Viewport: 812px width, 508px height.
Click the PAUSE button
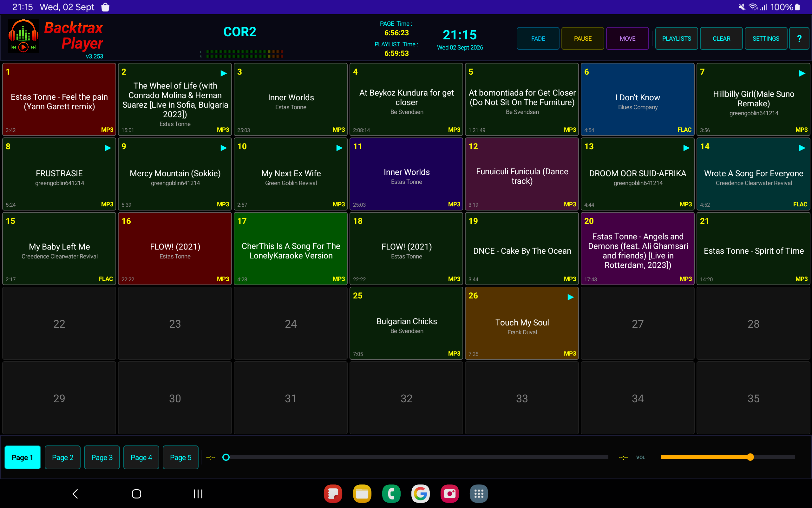[582, 38]
